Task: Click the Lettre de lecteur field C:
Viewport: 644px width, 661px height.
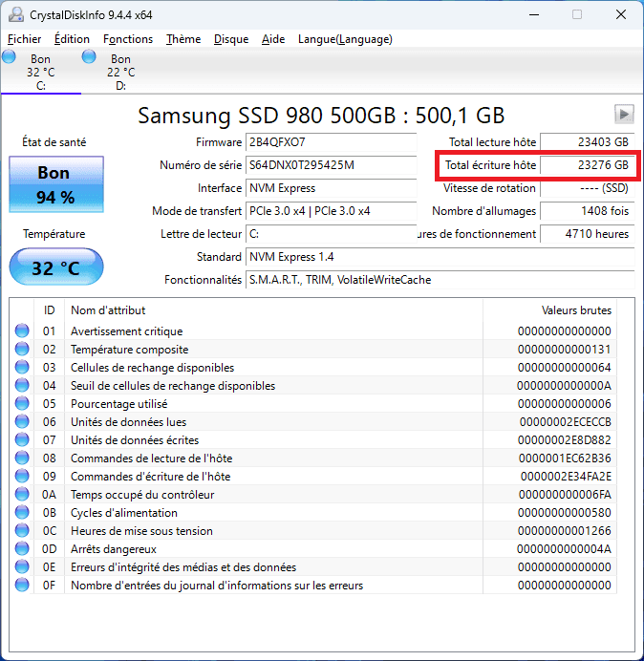Action: [x=331, y=234]
